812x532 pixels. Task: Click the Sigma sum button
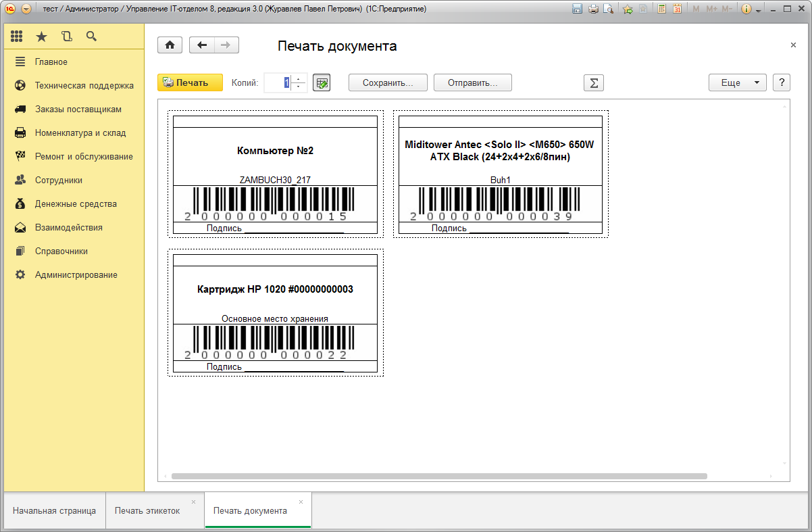594,82
